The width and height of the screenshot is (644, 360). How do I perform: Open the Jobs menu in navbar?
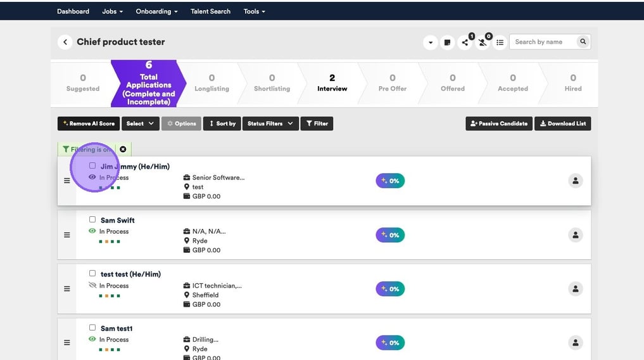point(112,11)
